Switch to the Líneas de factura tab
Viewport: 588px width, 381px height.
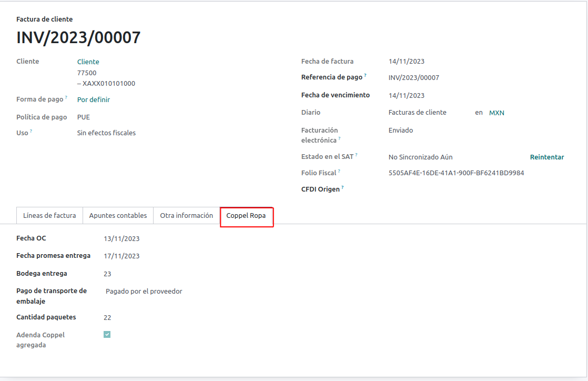point(49,215)
